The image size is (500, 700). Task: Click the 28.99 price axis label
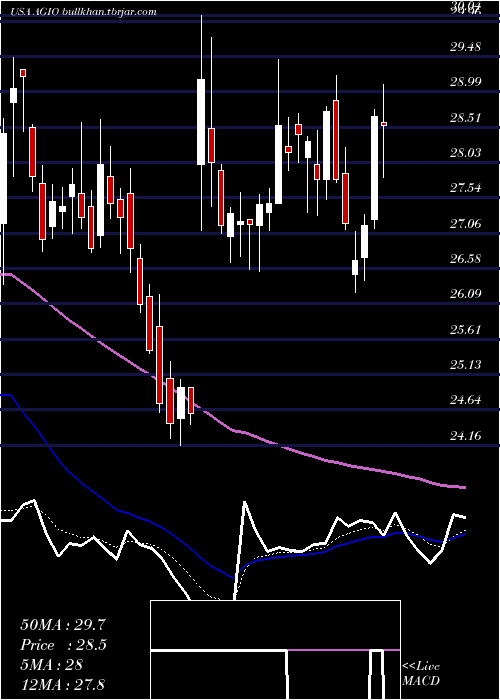[x=465, y=82]
